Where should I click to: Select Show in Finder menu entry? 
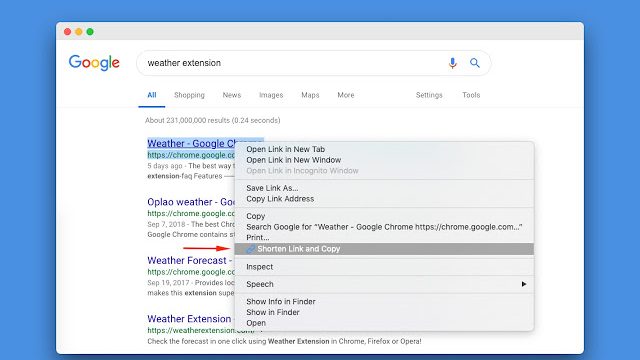click(384, 312)
